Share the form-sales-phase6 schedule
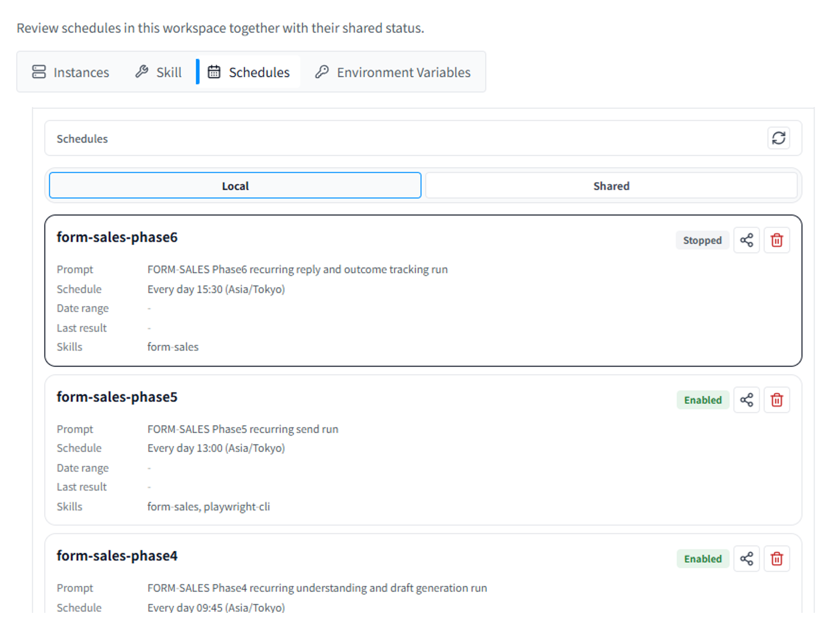This screenshot has height=640, width=840. click(x=746, y=240)
